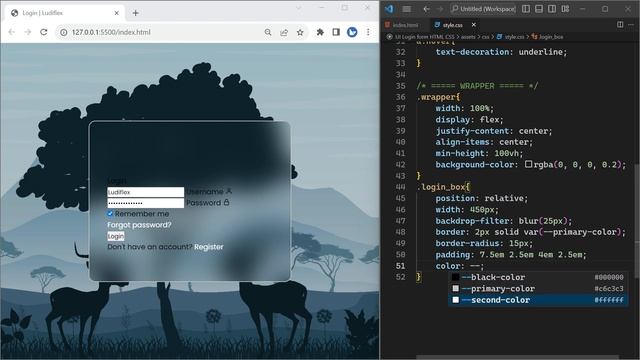Click the browser back arrow
Screen dimensions: 640x360
[11, 32]
